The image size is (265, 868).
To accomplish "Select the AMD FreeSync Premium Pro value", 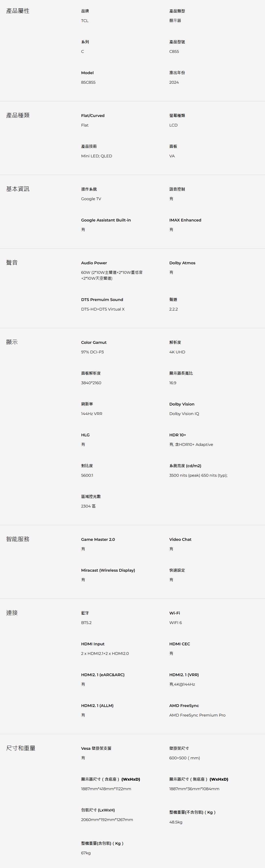I will (x=197, y=715).
